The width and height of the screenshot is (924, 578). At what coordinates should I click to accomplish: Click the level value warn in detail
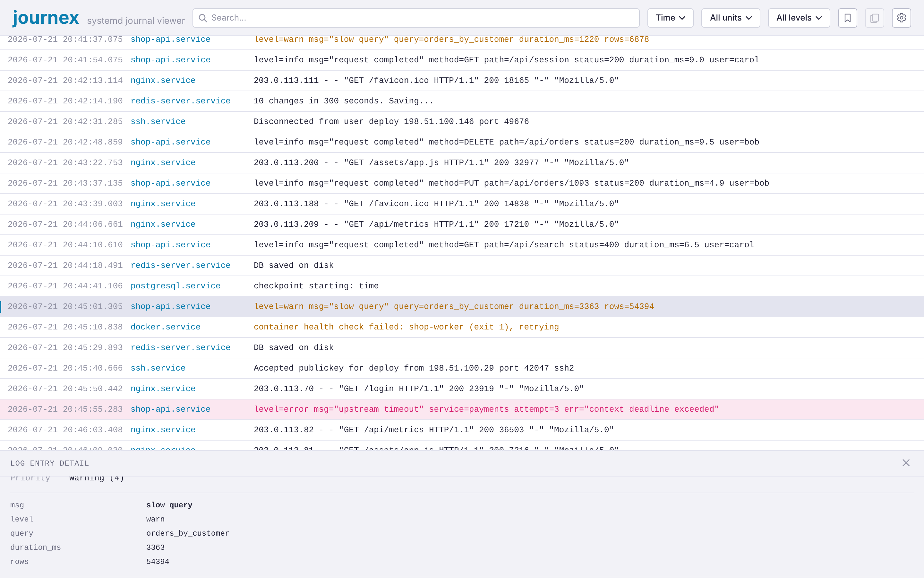(155, 519)
